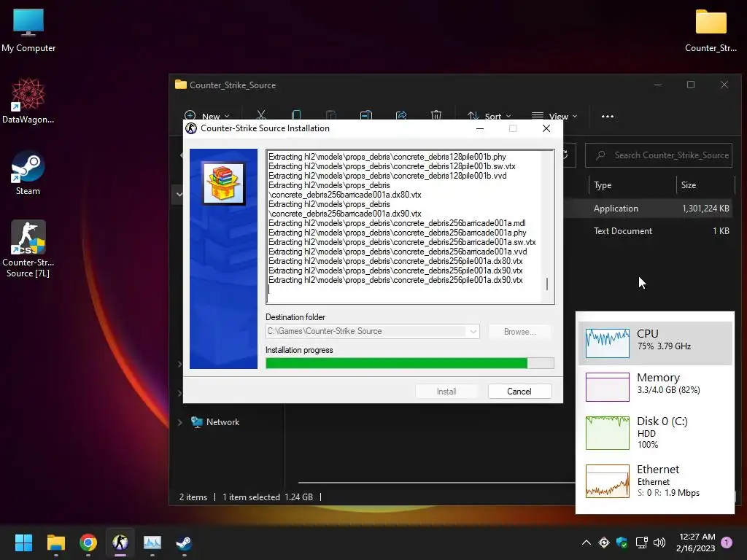Screen dimensions: 747x560
Task: Click the Rename icon in Explorer toolbar
Action: point(366,115)
